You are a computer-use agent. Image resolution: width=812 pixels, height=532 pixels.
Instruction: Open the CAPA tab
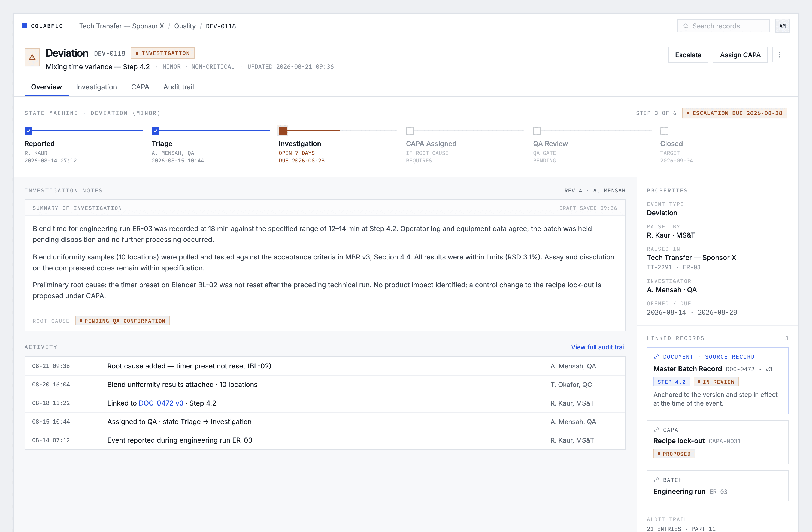[140, 87]
